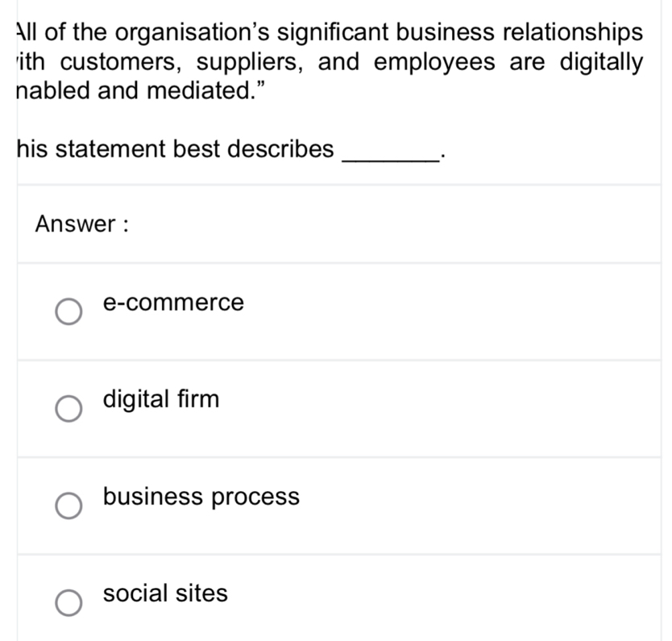Click the business process answer option

(201, 497)
